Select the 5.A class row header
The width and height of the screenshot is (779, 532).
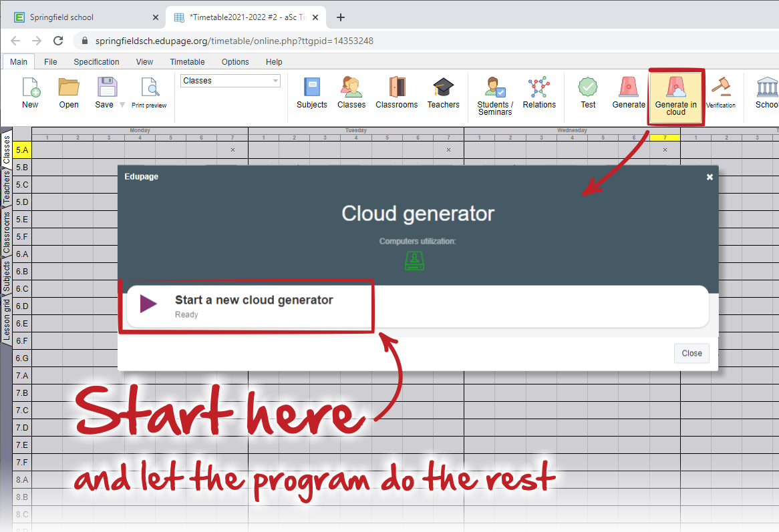tap(22, 150)
